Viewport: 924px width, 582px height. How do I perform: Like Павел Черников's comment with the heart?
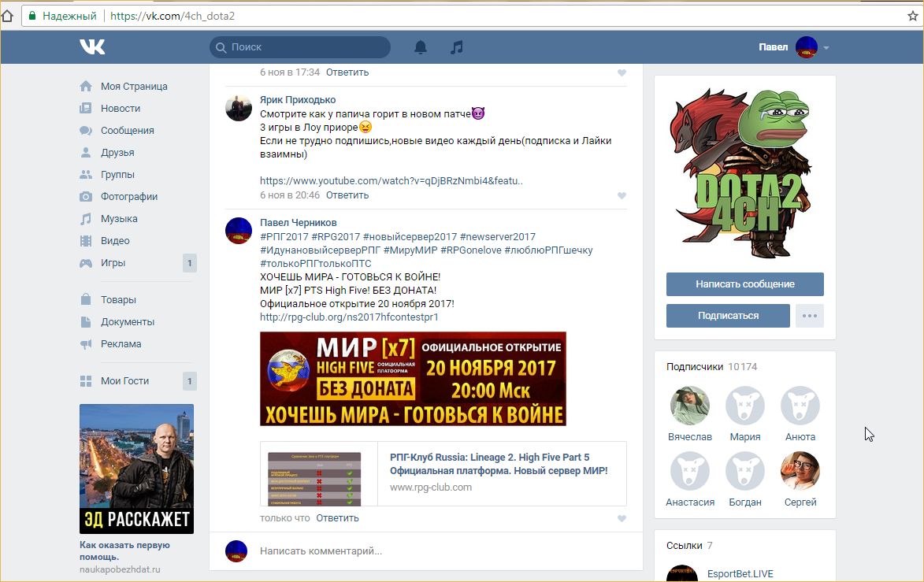pyautogui.click(x=622, y=518)
